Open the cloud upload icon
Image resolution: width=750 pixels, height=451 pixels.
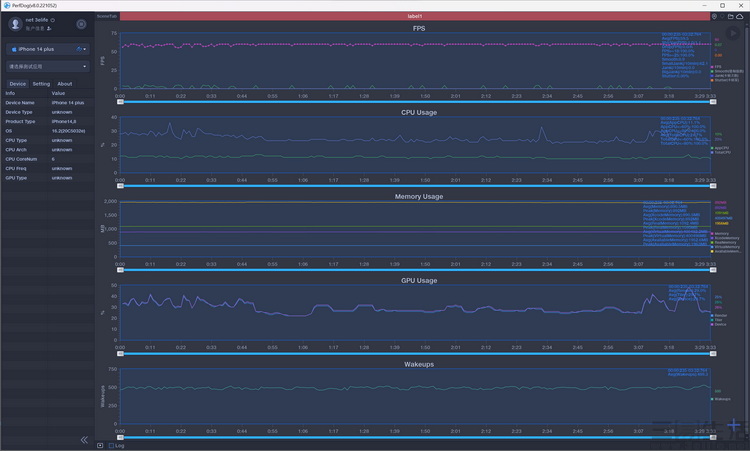739,16
